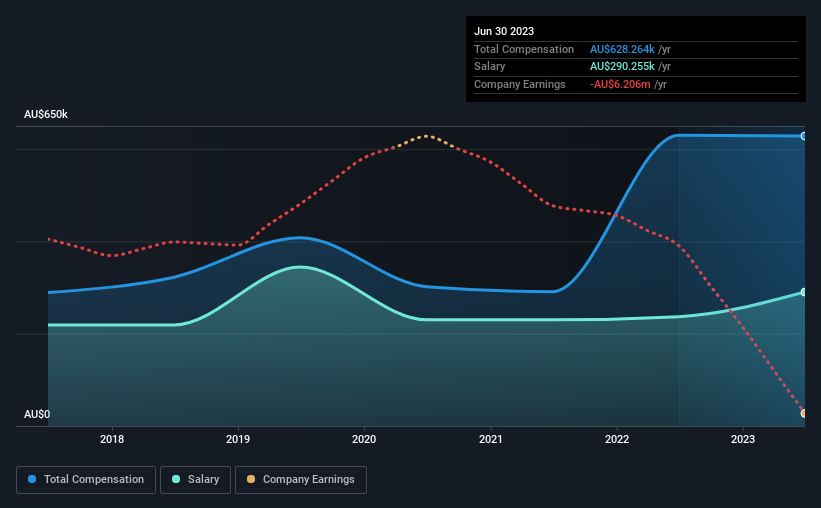Click the Jun 30 2023 tooltip date
Screen dimensions: 821x508
click(x=504, y=31)
